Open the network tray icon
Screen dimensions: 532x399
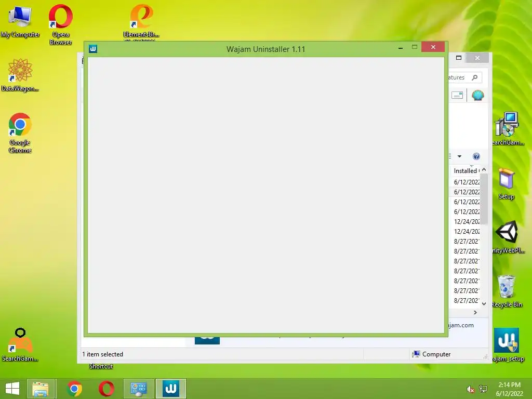pos(483,389)
